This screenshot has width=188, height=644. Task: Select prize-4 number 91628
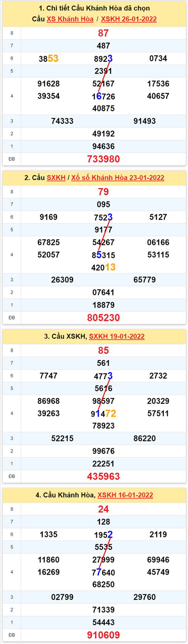pyautogui.click(x=49, y=84)
